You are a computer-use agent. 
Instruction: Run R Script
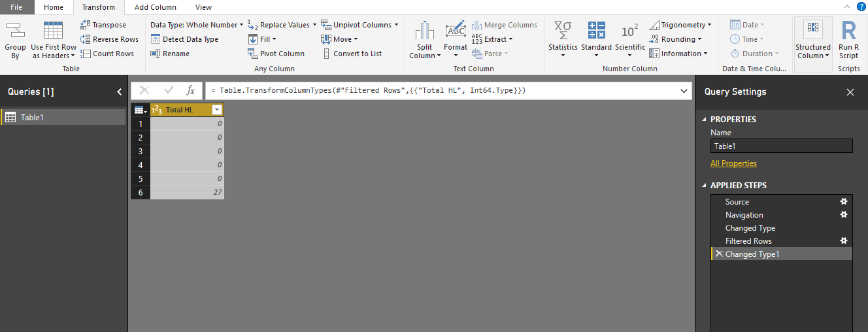point(849,40)
